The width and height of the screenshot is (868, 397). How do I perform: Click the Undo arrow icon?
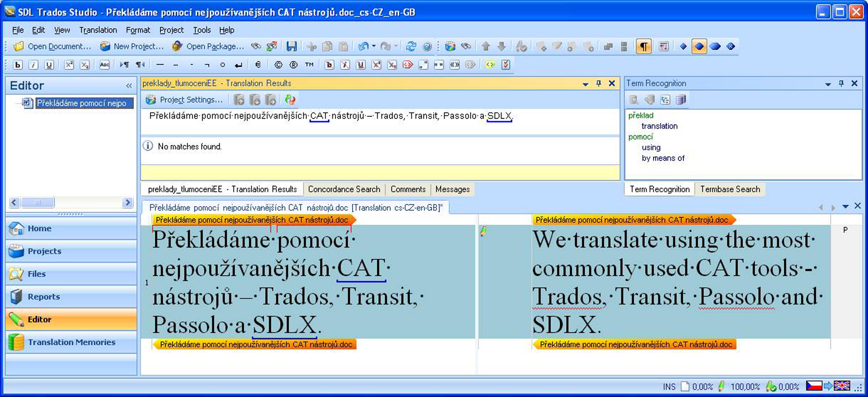363,46
